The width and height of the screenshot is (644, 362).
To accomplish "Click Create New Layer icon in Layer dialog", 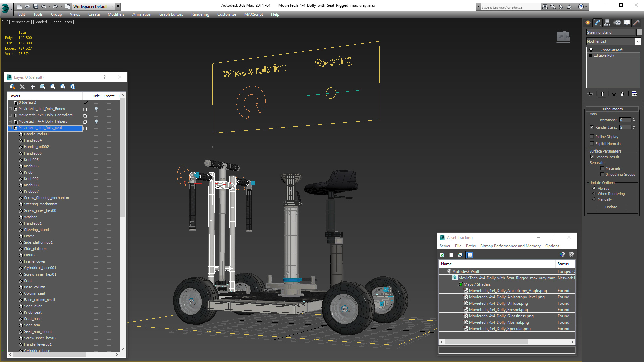I will click(12, 87).
